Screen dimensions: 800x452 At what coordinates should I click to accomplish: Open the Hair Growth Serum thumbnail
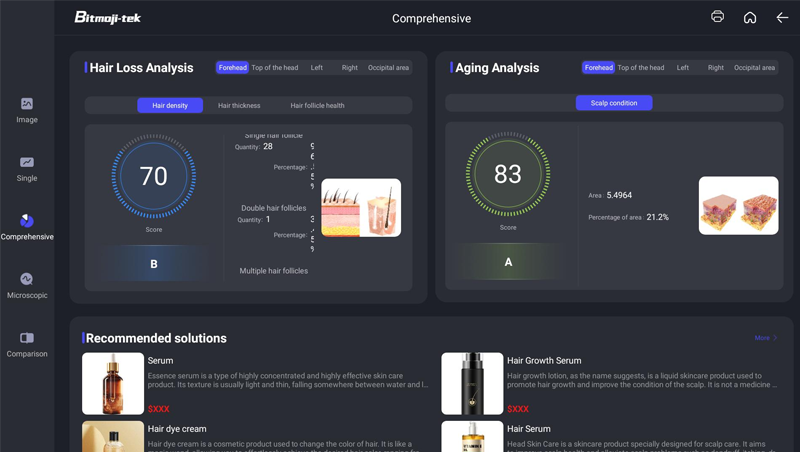[x=472, y=383]
